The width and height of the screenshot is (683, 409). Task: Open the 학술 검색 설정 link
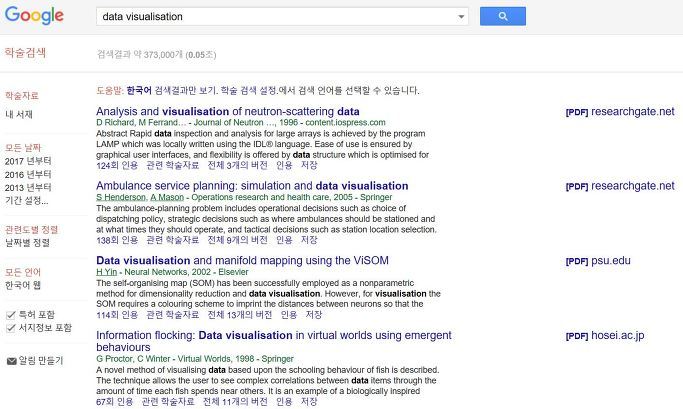(x=248, y=91)
